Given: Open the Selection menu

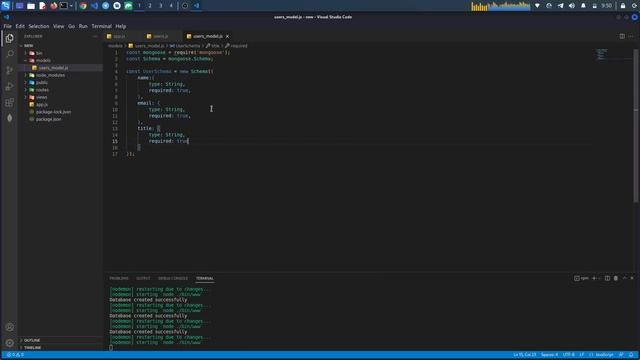Looking at the screenshot, I should point(39,26).
